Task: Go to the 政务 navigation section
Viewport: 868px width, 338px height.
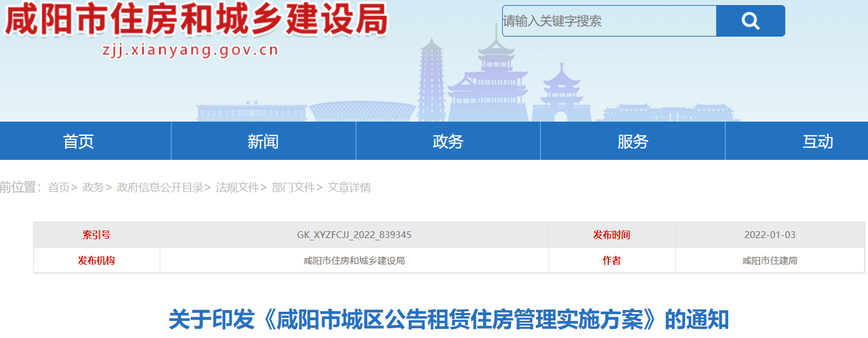Action: (x=448, y=141)
